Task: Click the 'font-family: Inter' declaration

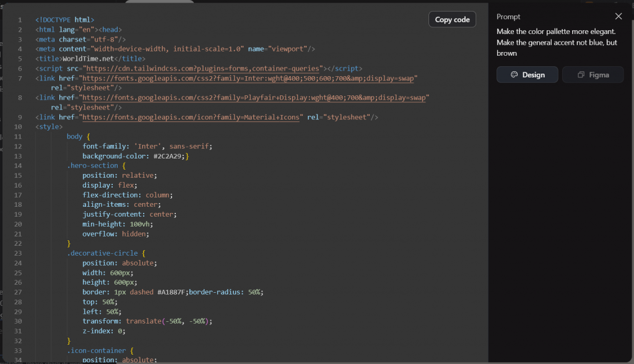Action: 147,147
